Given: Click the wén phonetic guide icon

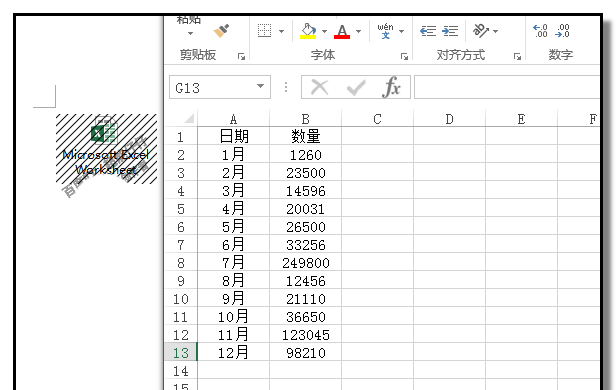Looking at the screenshot, I should [385, 31].
